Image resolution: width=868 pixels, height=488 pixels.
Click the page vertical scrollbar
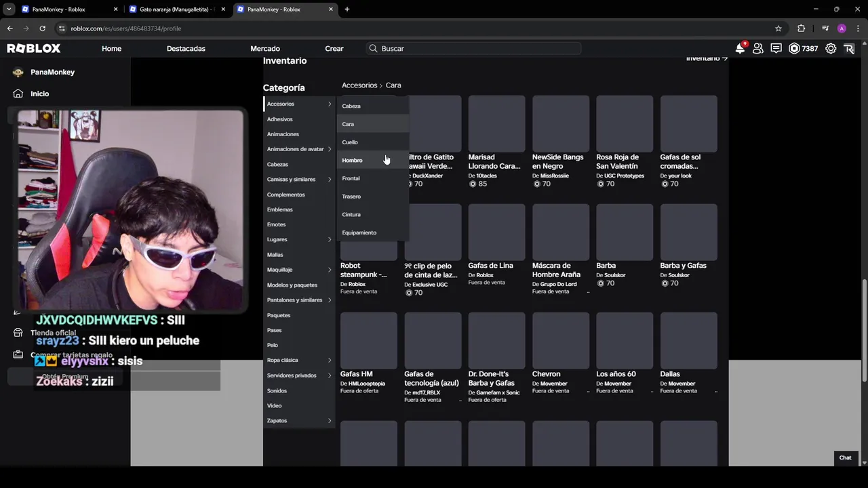coord(863,331)
